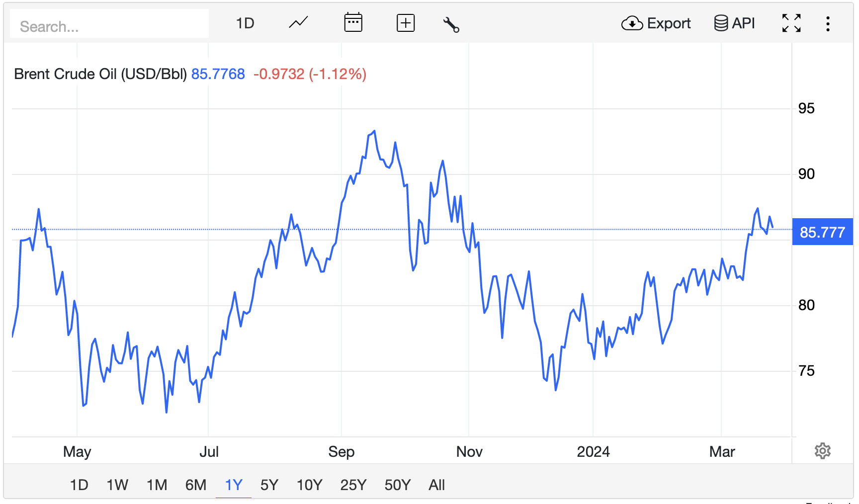Click the -0.9732 (-1.12%) change value
This screenshot has width=859, height=504.
310,74
